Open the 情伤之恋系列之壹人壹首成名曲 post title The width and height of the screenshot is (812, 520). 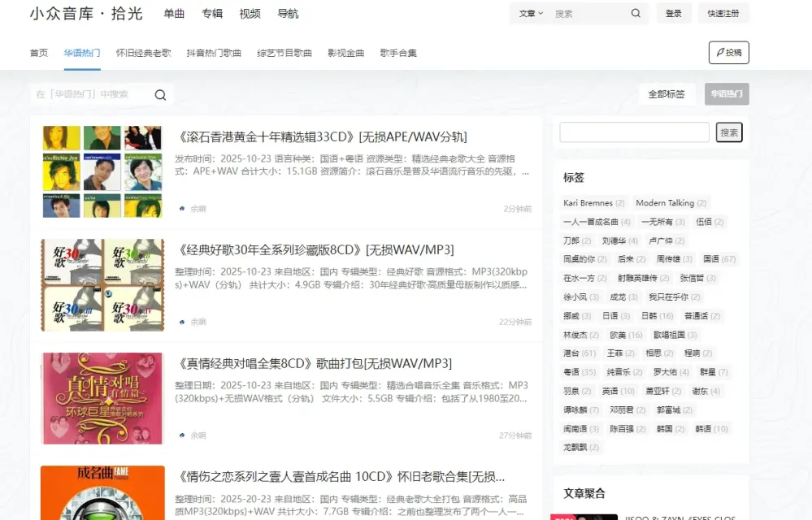pos(340,477)
